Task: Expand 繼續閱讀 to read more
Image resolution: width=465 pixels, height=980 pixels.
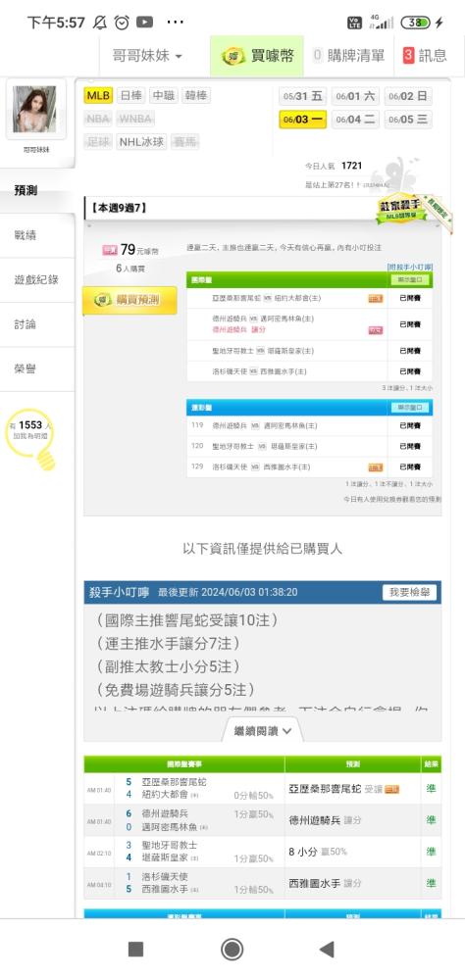Action: [262, 730]
